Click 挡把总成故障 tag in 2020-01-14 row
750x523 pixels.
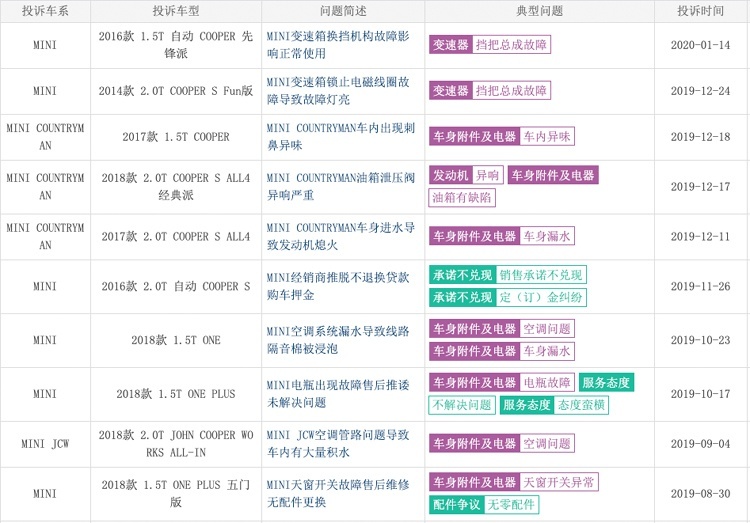(511, 45)
